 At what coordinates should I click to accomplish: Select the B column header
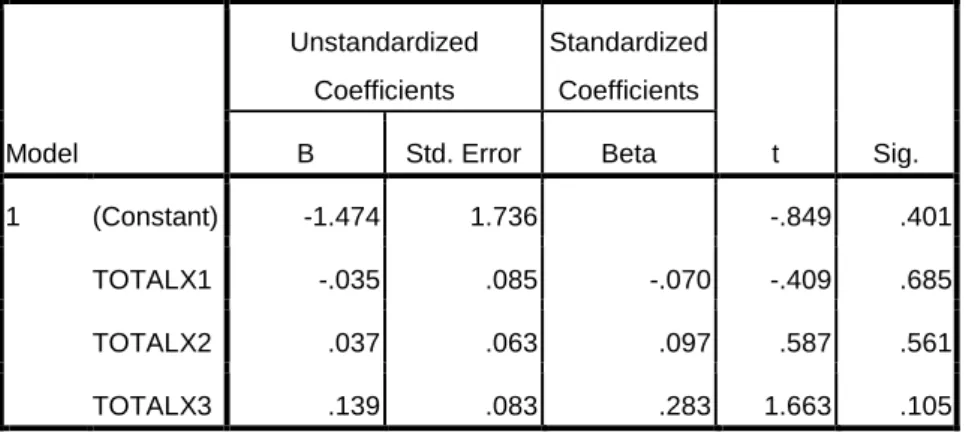(x=306, y=153)
